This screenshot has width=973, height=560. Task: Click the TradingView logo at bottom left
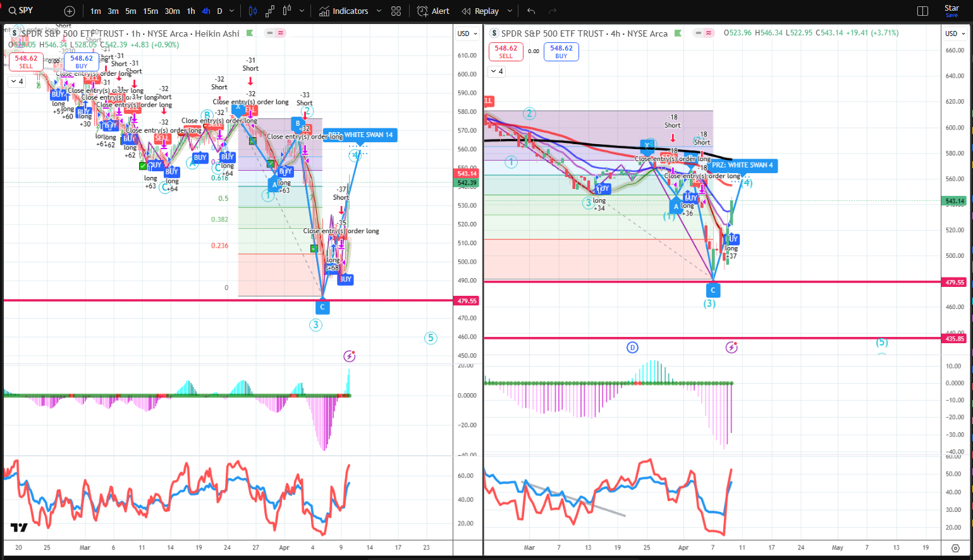coord(19,527)
